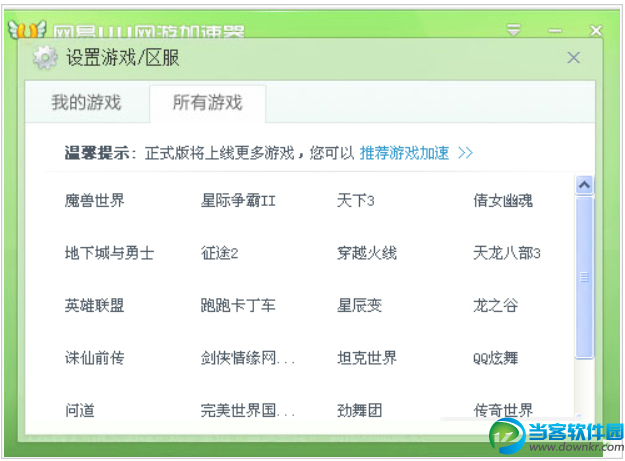Screen dimensions: 625x461
Task: Choose 星际争霸II from the game list
Action: click(x=238, y=200)
